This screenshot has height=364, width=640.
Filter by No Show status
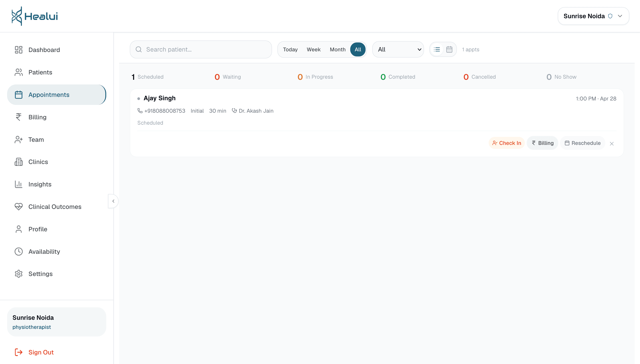pos(562,77)
